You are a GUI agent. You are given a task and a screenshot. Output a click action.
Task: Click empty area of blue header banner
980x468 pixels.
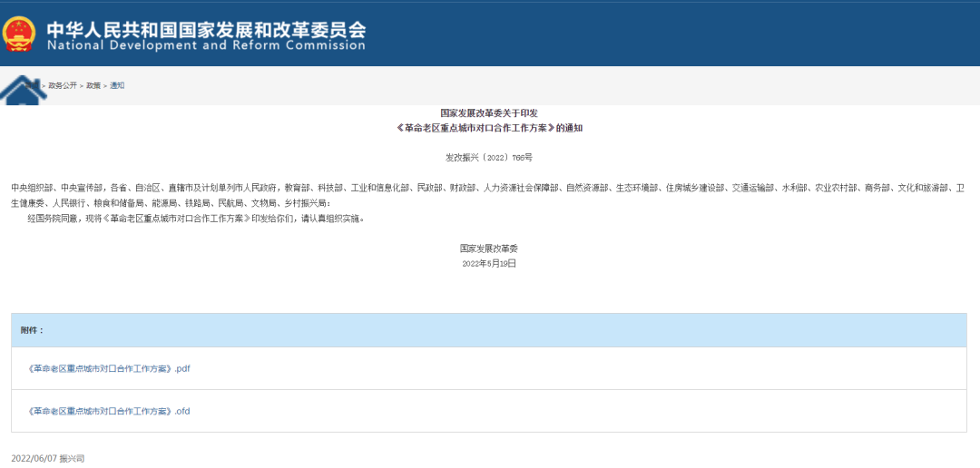[681, 34]
